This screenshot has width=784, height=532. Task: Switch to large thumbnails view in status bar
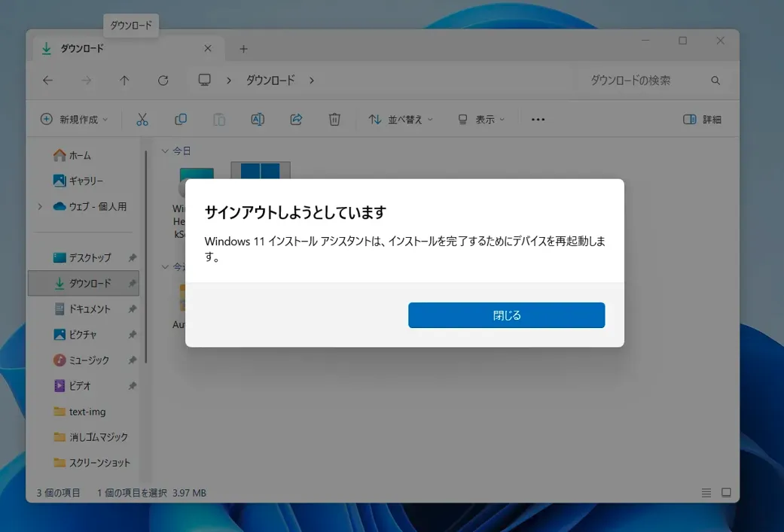[x=726, y=493]
